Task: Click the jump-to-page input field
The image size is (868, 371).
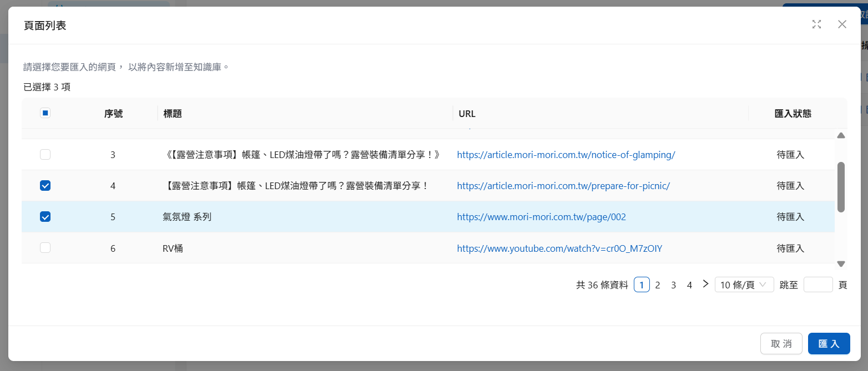Action: click(817, 285)
